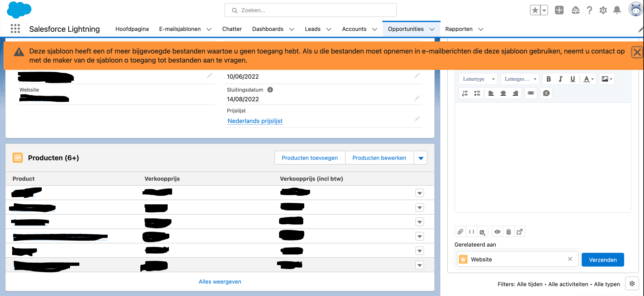
Task: Click Producten toevoegen button
Action: pyautogui.click(x=310, y=158)
